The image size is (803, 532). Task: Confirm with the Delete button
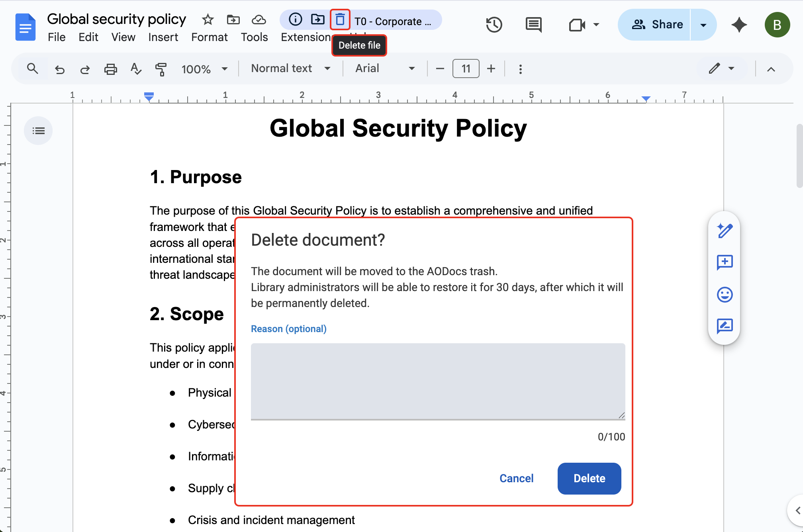click(589, 478)
